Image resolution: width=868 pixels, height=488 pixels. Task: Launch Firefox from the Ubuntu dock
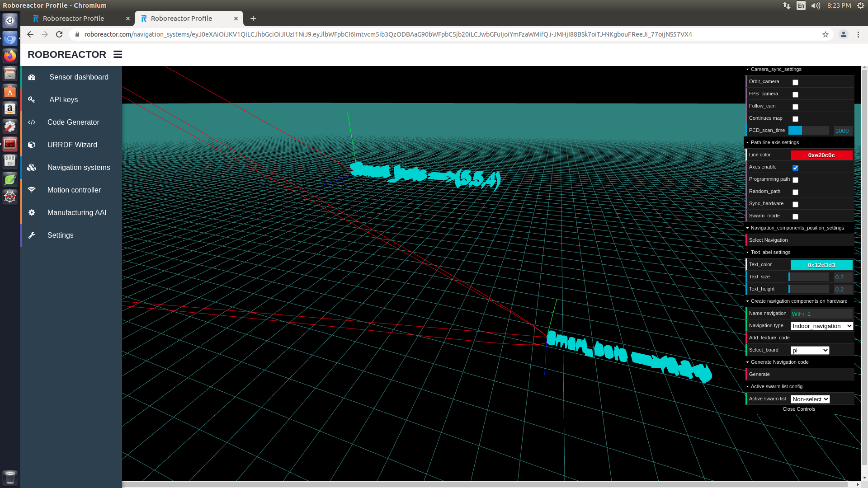[10, 56]
